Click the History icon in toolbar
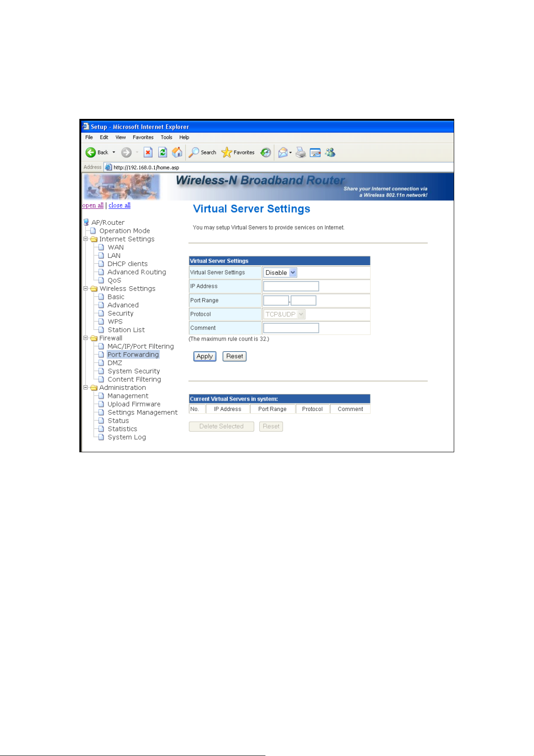Viewport: 534px width, 756px height. click(x=266, y=153)
